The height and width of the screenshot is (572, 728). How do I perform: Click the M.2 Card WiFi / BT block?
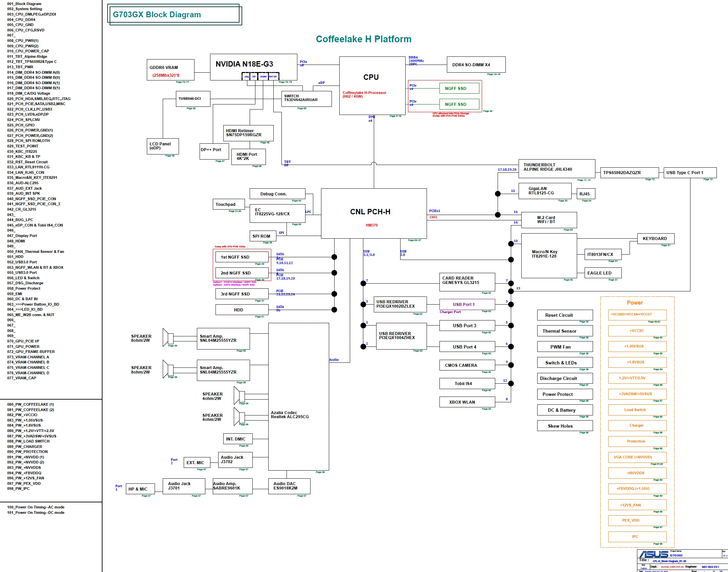tap(549, 220)
